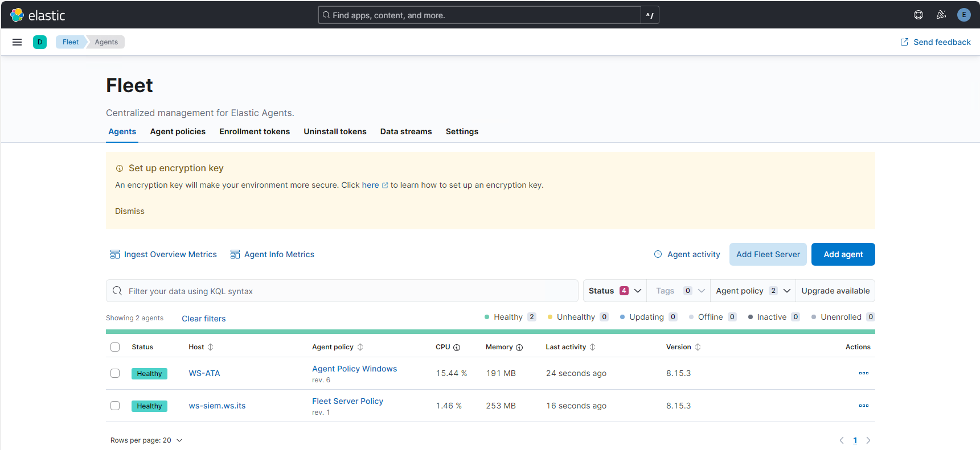Select the WS-ATA agent checkbox
The image size is (980, 450).
click(x=115, y=373)
